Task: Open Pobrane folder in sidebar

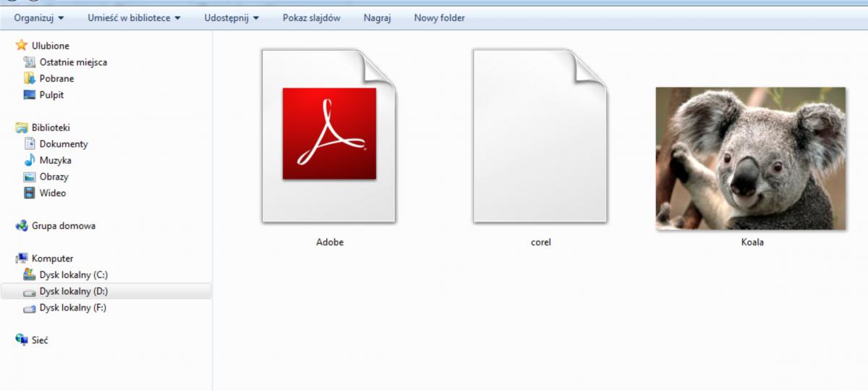Action: [56, 78]
